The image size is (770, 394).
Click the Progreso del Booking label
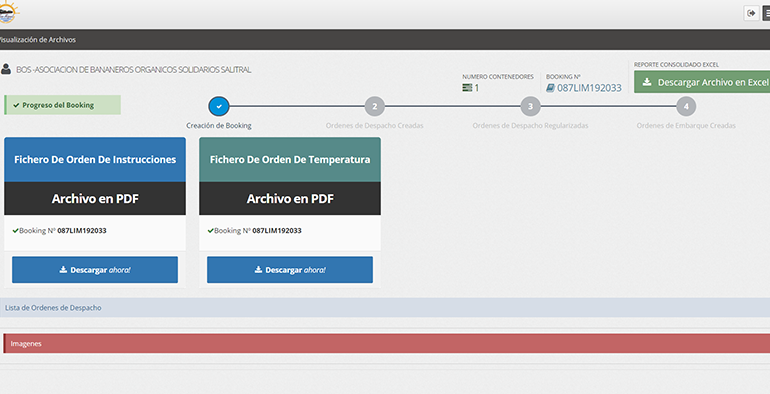[62, 105]
